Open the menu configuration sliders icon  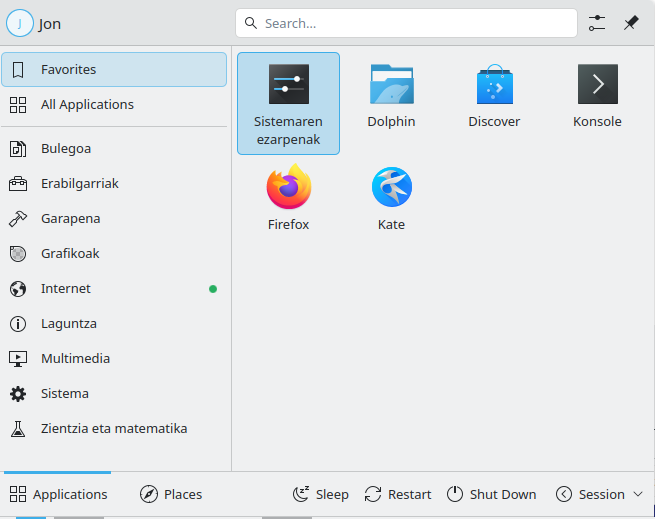[597, 23]
